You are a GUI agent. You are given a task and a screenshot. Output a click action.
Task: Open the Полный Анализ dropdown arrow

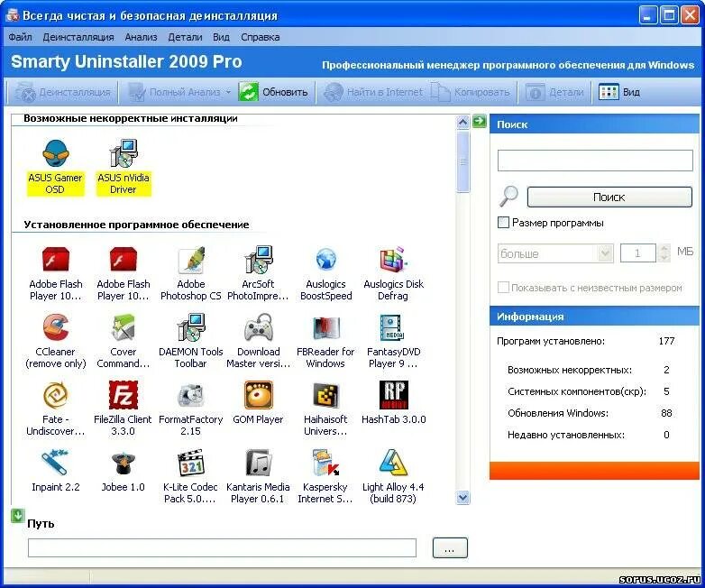click(x=228, y=92)
